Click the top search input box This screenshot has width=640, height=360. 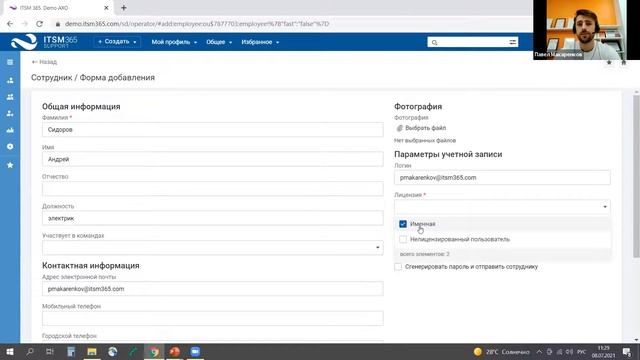[x=473, y=42]
